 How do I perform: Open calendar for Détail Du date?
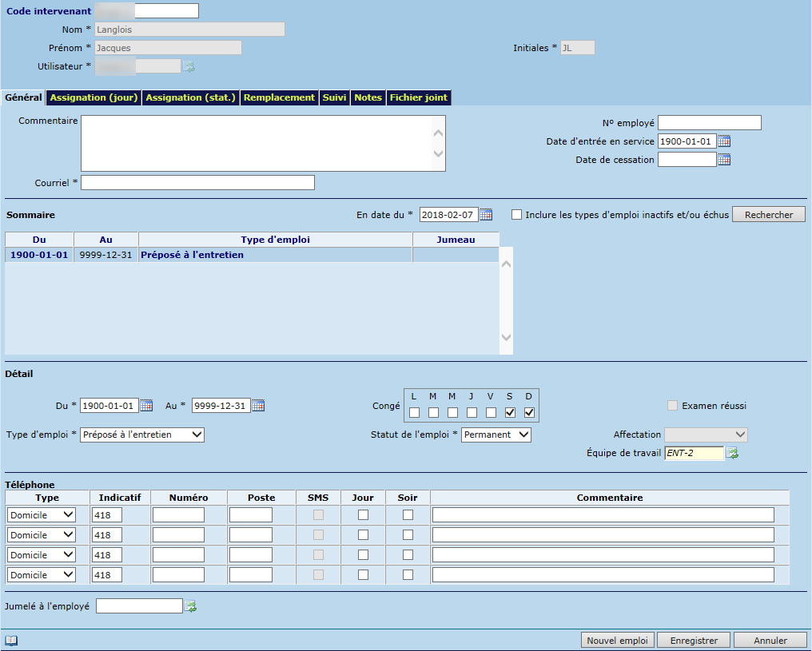tap(146, 406)
